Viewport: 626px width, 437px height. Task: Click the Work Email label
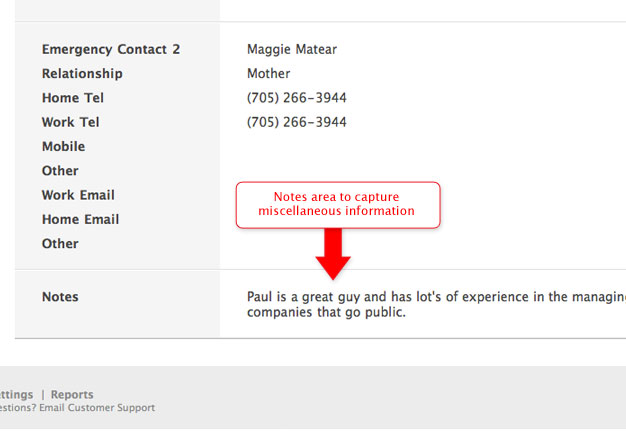click(x=78, y=195)
